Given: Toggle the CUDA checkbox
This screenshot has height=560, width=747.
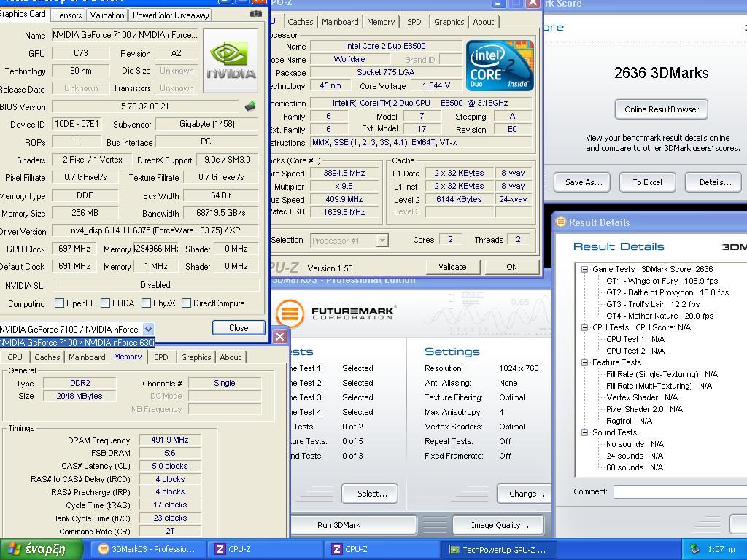Looking at the screenshot, I should (106, 303).
